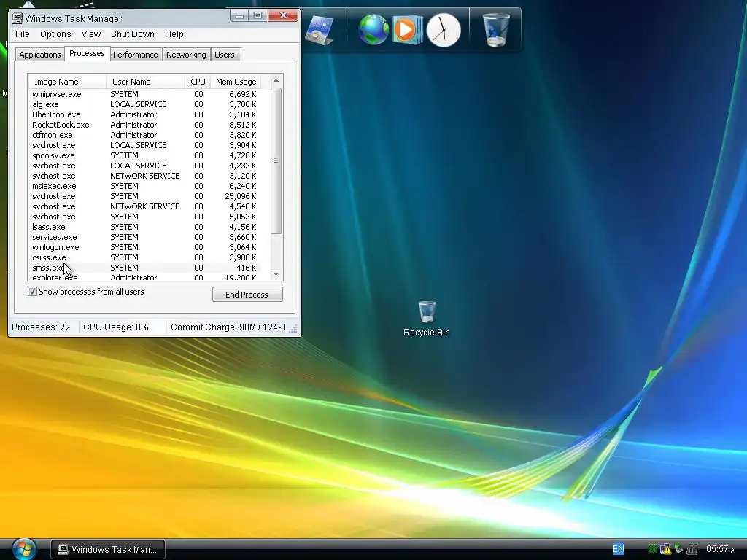The image size is (747, 560).
Task: Select the svchost.exe row using 25,096 K
Action: pyautogui.click(x=145, y=196)
